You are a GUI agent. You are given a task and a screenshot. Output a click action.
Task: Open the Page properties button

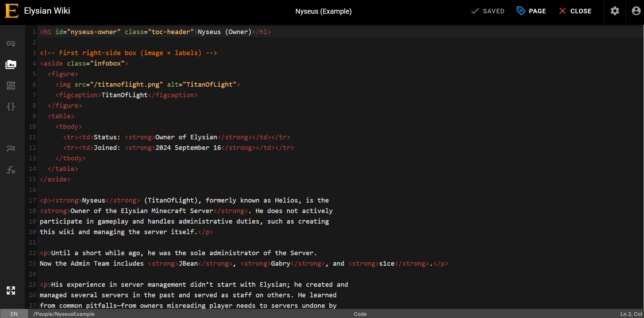(531, 11)
